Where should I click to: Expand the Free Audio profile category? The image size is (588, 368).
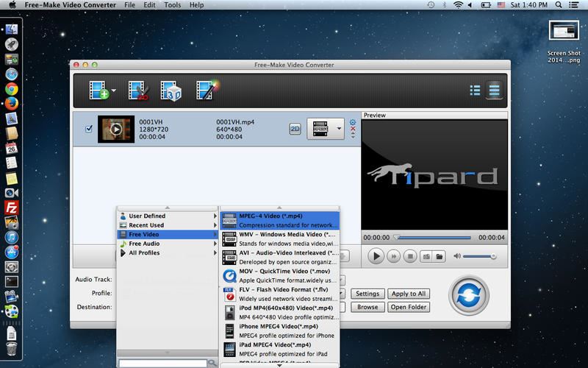tap(168, 244)
